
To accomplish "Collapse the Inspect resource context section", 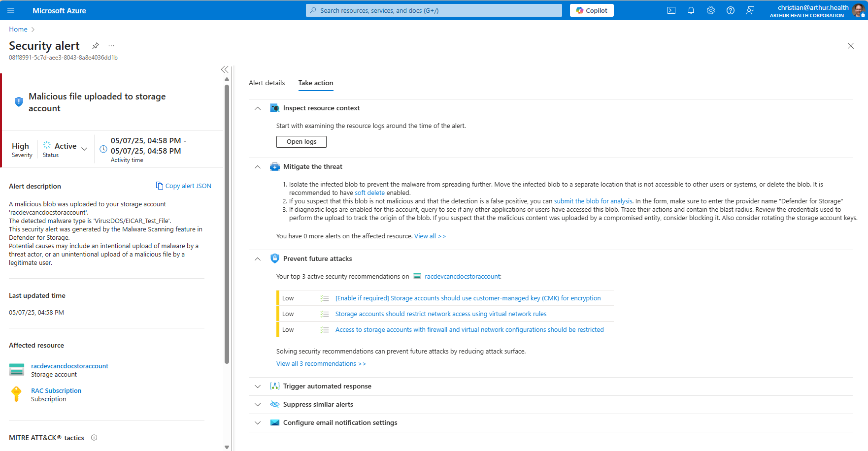I will (258, 108).
